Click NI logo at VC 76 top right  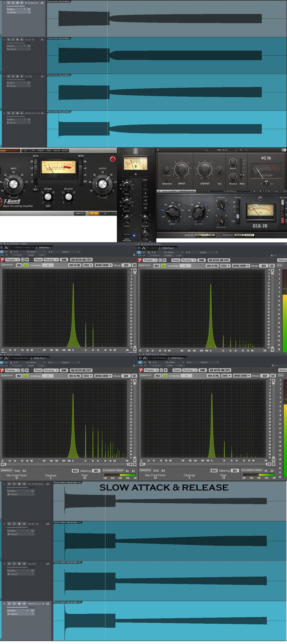(x=284, y=150)
